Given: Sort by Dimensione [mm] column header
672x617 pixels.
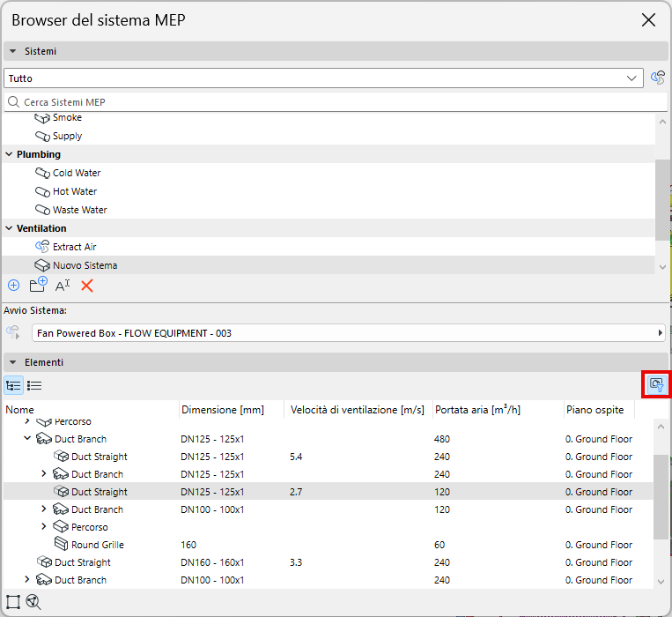Looking at the screenshot, I should (x=232, y=410).
